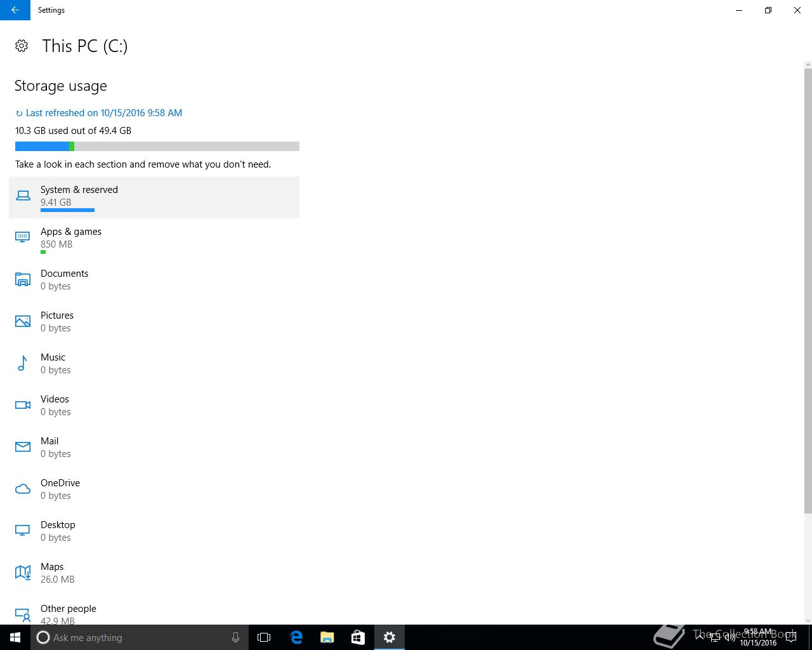812x650 pixels.
Task: Click the Pictures image icon
Action: pyautogui.click(x=23, y=321)
